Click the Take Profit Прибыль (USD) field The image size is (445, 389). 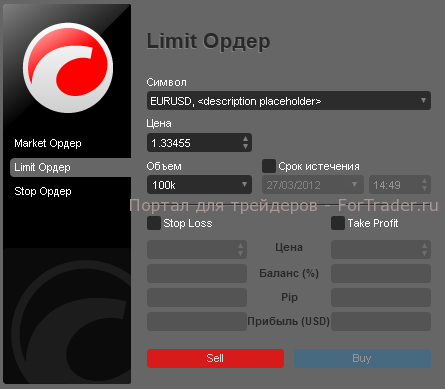pos(381,321)
